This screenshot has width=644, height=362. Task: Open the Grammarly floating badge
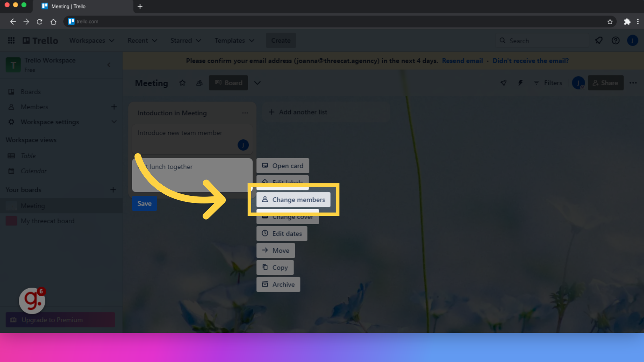pyautogui.click(x=32, y=300)
